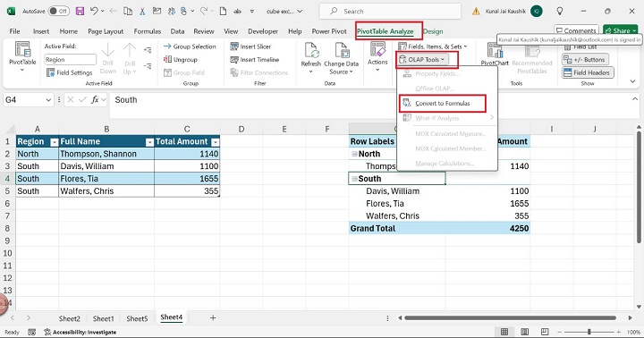Click Field Settings icon
Screen dimensions: 644x338
tap(50, 72)
